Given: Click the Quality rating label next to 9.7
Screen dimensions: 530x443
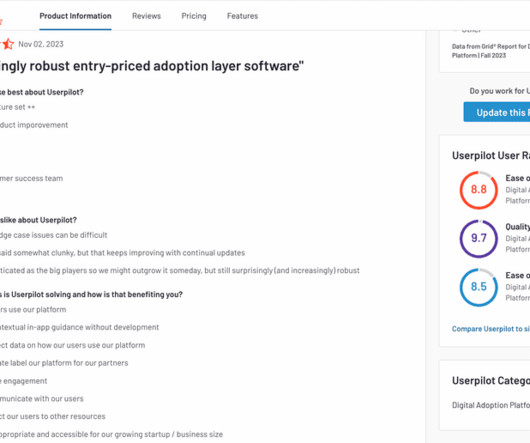Looking at the screenshot, I should pyautogui.click(x=517, y=227).
